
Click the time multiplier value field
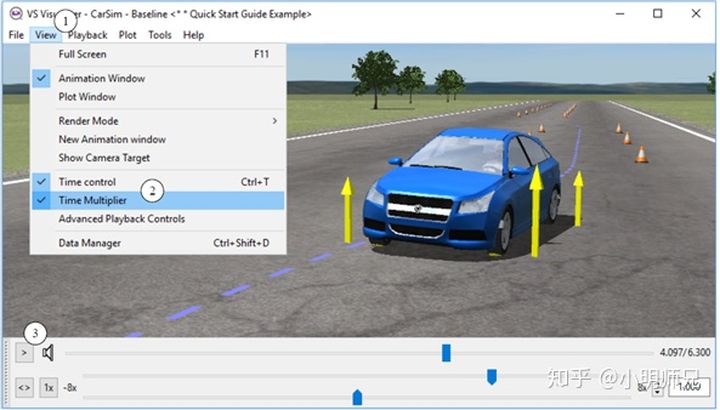coord(689,387)
